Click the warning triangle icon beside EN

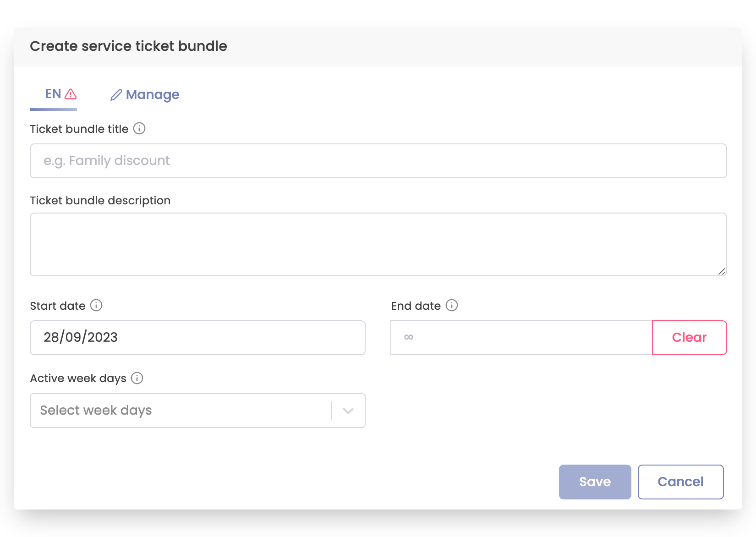point(71,94)
